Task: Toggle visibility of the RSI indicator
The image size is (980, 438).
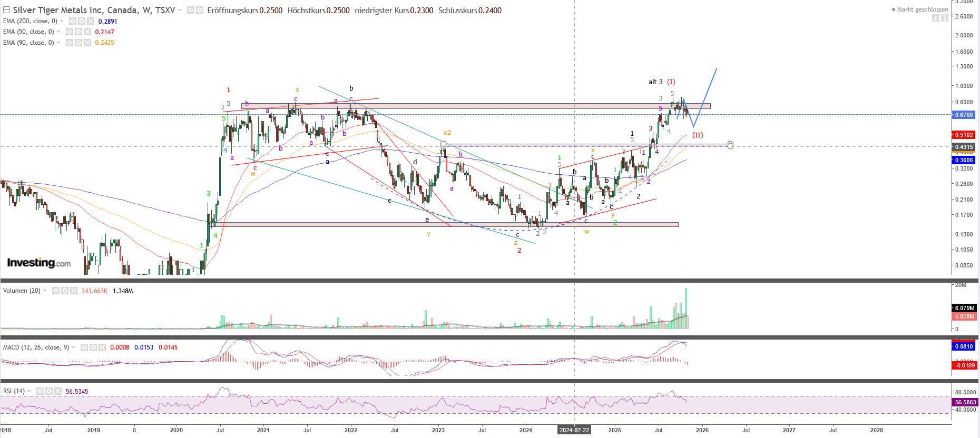Action: coord(41,391)
